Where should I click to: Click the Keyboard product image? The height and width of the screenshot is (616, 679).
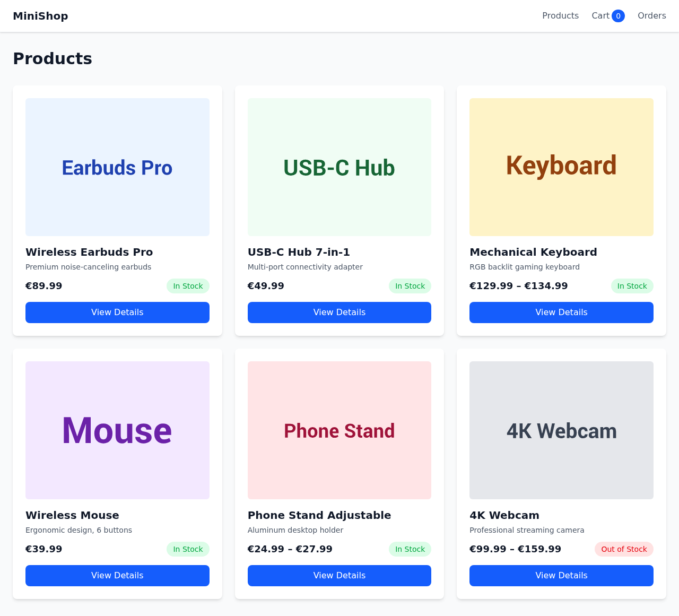pos(561,167)
